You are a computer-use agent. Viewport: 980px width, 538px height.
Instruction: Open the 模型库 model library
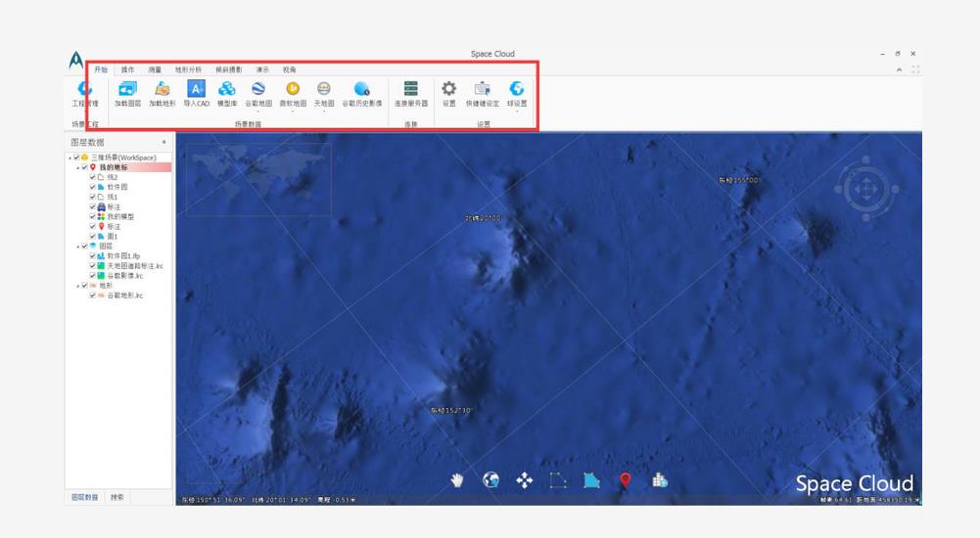(227, 91)
